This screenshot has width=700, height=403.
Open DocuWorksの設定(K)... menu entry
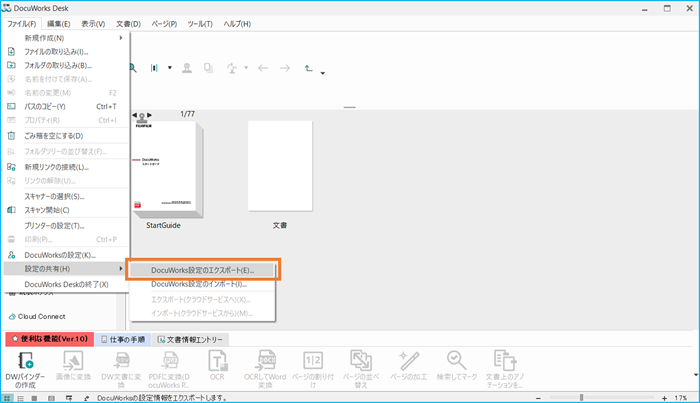66,255
